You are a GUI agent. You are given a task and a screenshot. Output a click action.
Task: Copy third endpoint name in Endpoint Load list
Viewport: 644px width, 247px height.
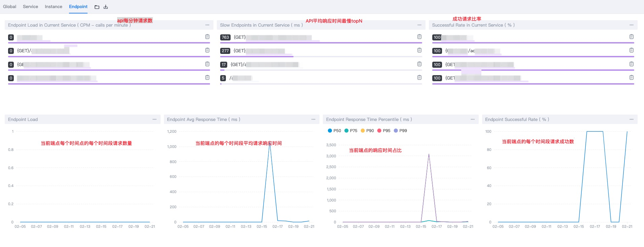click(207, 64)
